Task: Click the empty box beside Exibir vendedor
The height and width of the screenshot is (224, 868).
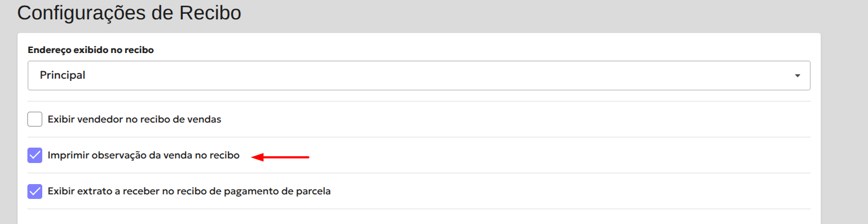Action: tap(35, 119)
